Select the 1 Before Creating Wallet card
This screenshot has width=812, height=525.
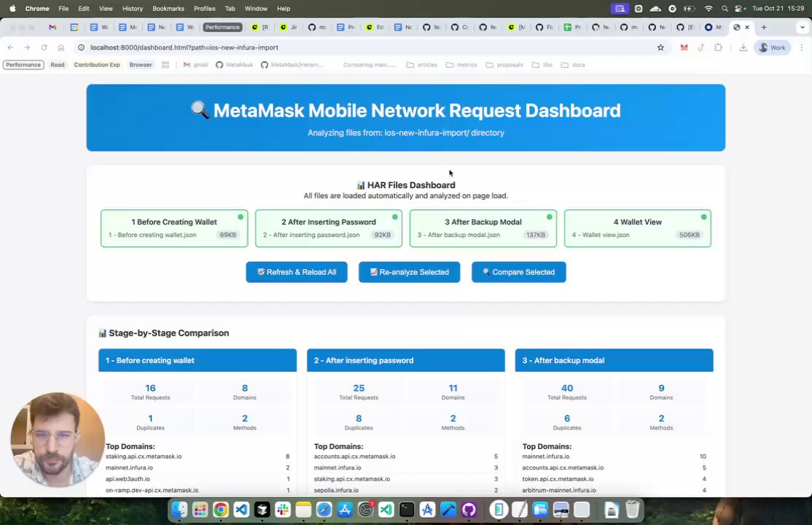[174, 228]
